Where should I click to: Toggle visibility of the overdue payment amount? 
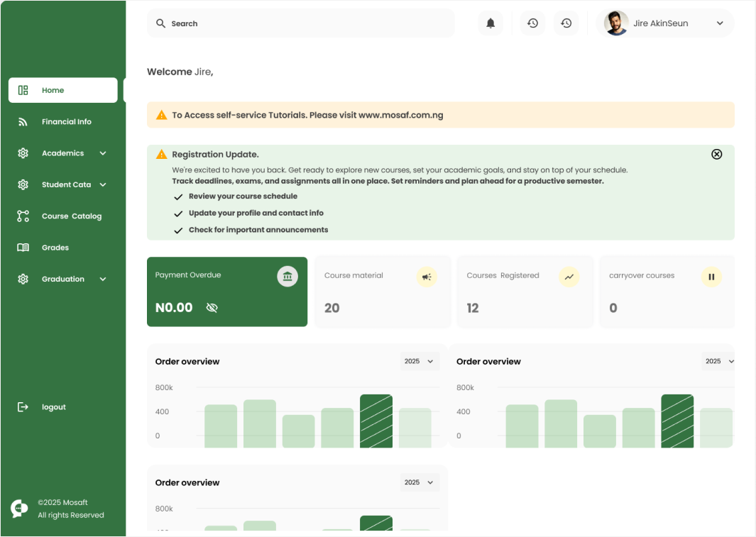point(212,307)
